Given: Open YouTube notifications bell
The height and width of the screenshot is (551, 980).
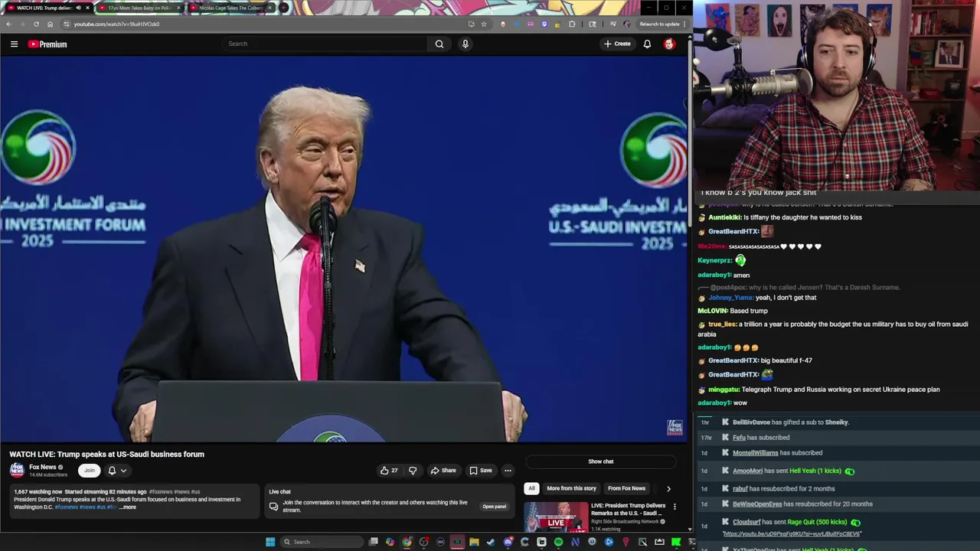Looking at the screenshot, I should click(647, 44).
